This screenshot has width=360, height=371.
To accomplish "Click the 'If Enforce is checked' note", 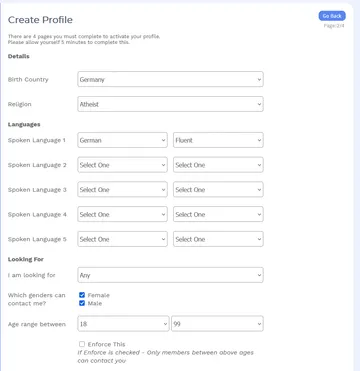I will click(x=165, y=356).
